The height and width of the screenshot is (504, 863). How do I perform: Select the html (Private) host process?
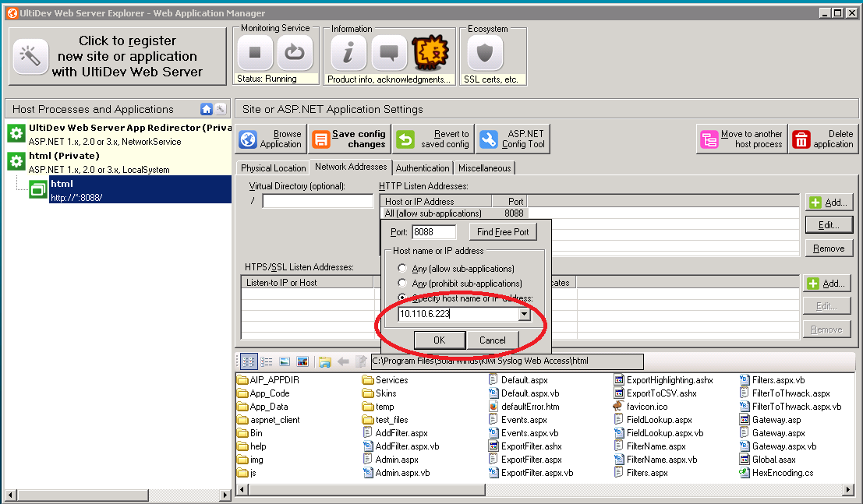click(118, 162)
